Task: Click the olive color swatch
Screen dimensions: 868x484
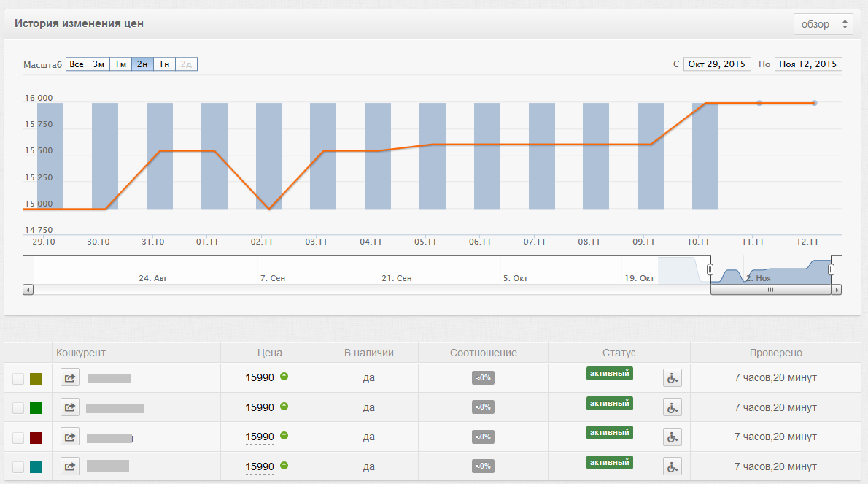Action: point(36,378)
